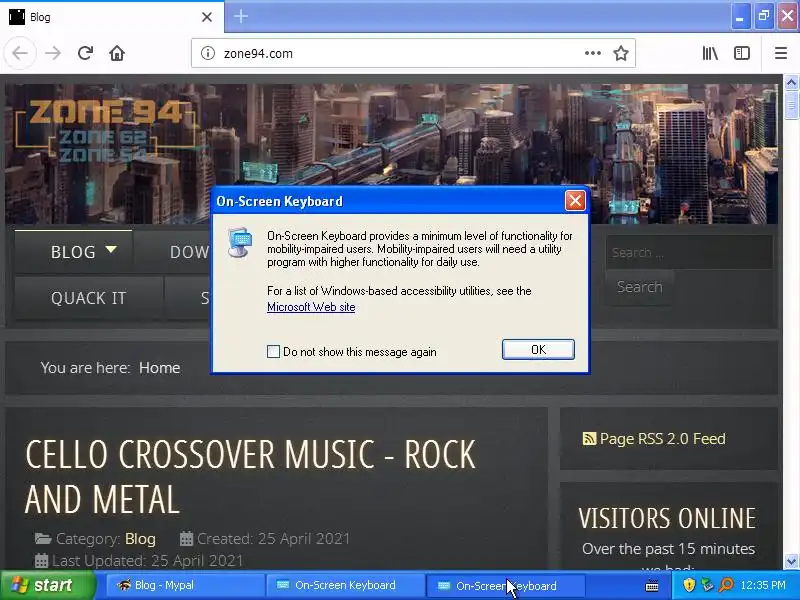Click the On-Screen Keyboard dialog monitor icon
The image size is (800, 600).
pos(240,242)
